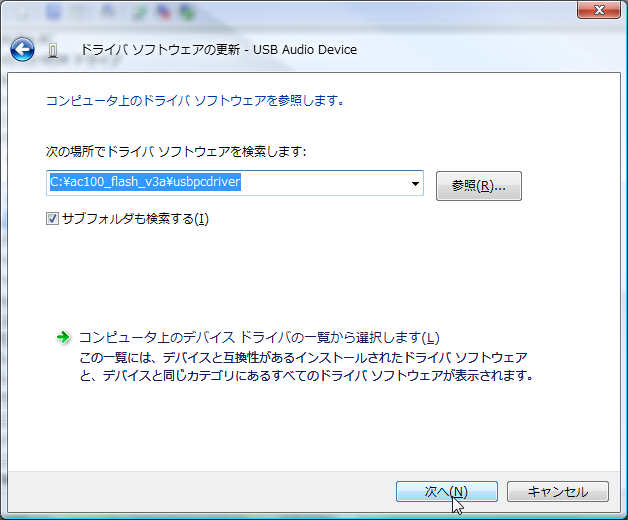Toggle サブフォルダも検索する checkbox
The width and height of the screenshot is (628, 520).
coord(52,218)
